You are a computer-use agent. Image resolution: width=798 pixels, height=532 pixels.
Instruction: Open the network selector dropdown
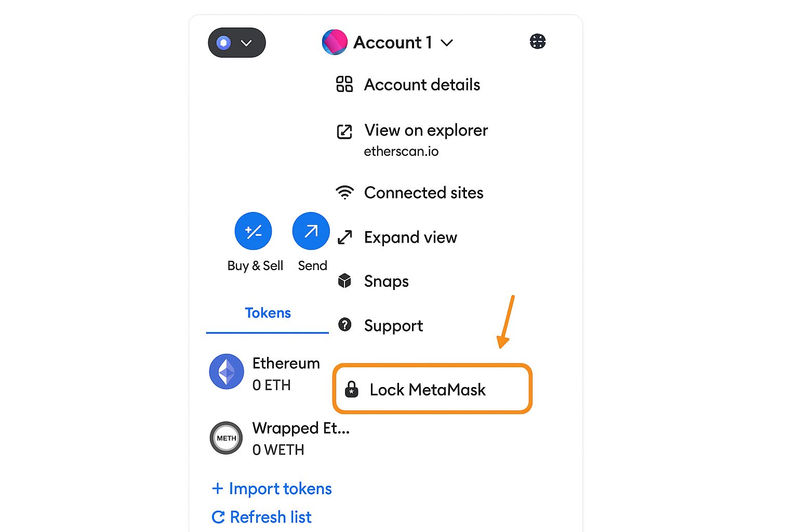[x=237, y=43]
